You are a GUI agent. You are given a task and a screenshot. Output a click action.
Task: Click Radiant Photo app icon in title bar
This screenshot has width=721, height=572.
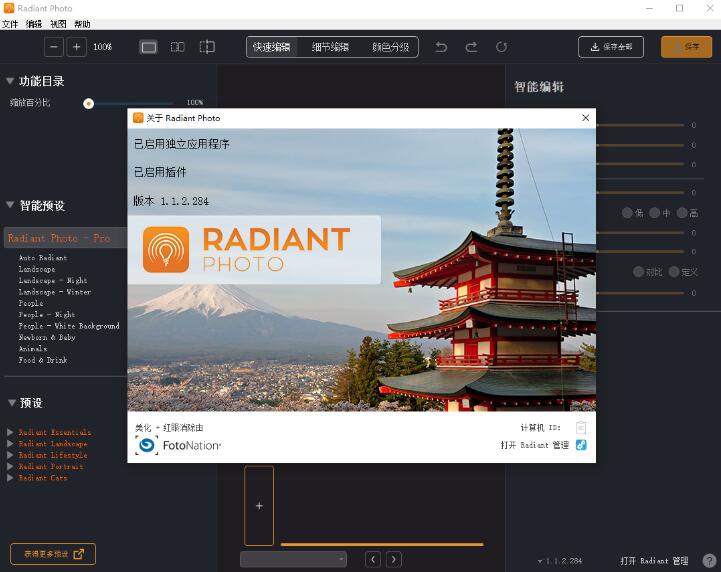[x=9, y=8]
